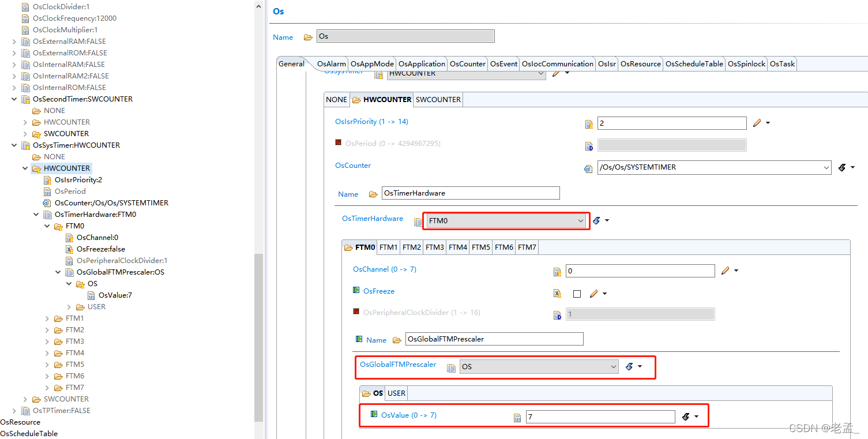The height and width of the screenshot is (439, 868).
Task: Click the action icon next to OsTimerHardware dropdown
Action: pyautogui.click(x=597, y=220)
